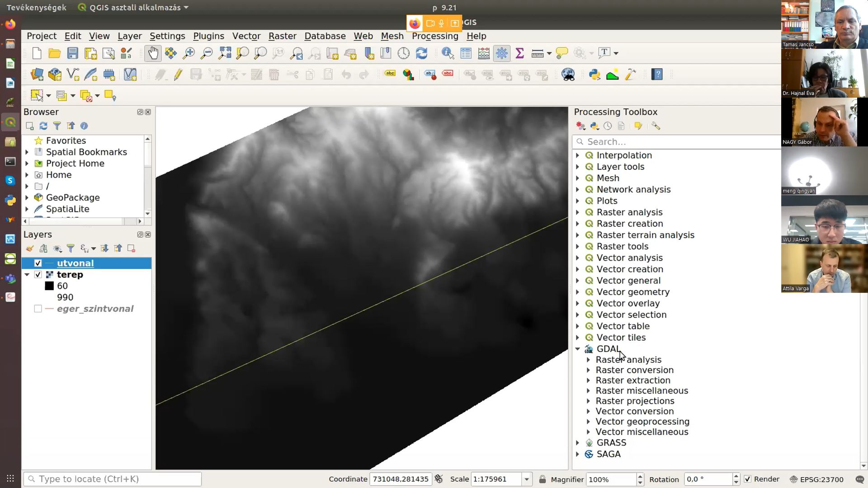
Task: Toggle the Processing Toolbox gear icon
Action: pyautogui.click(x=502, y=53)
